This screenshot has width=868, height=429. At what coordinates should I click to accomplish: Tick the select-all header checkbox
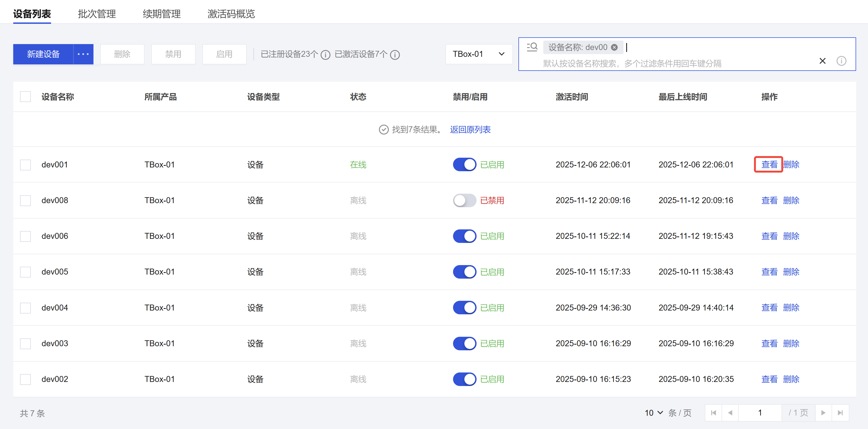[x=25, y=97]
